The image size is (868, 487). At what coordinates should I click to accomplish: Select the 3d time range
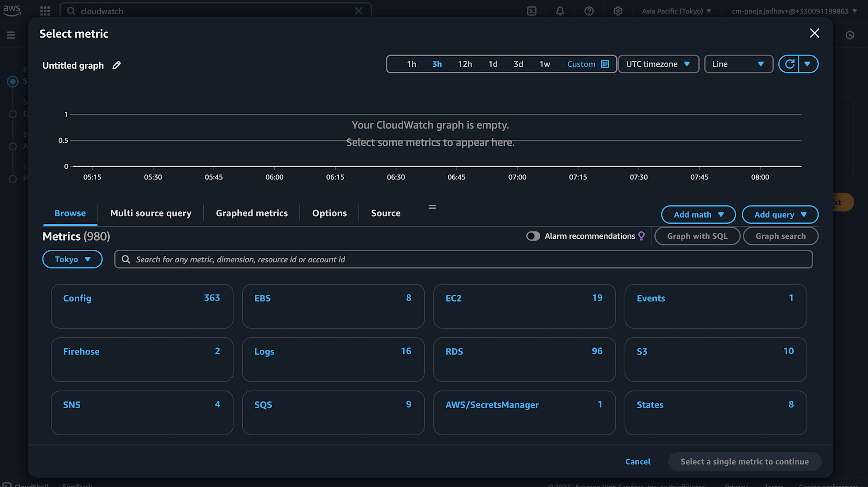[x=518, y=64]
